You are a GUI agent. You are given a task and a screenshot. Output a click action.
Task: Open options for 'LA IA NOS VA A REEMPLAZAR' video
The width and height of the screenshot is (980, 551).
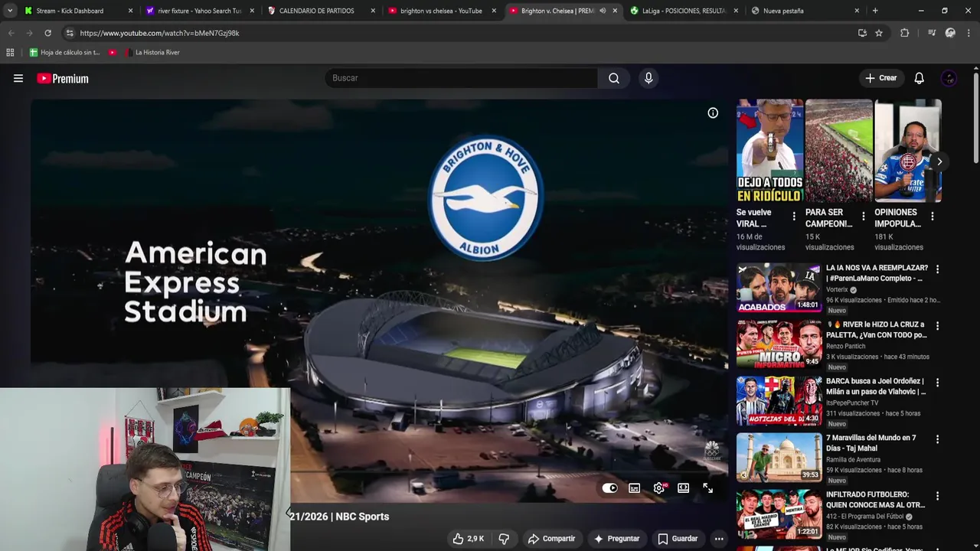(937, 269)
